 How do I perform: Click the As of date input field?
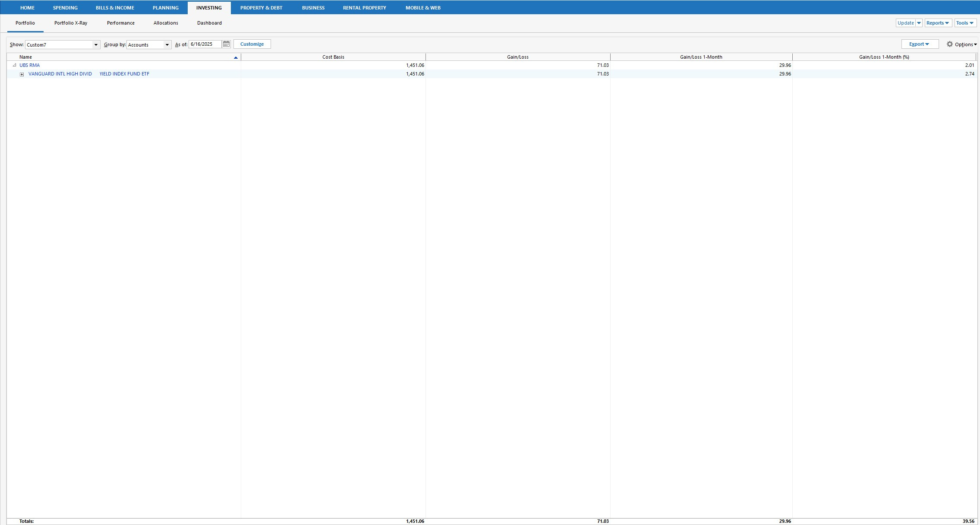pyautogui.click(x=205, y=44)
